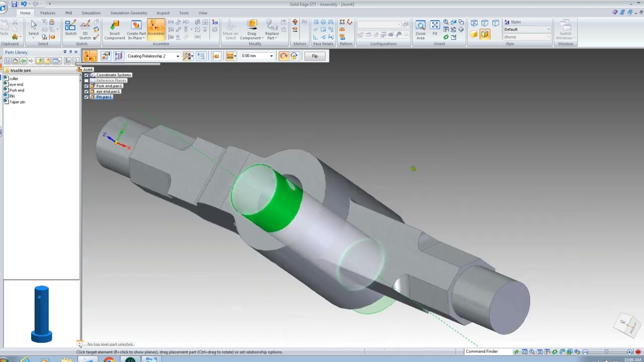Open the PMI ribbon tab
Image resolution: width=644 pixels, height=362 pixels.
point(69,13)
